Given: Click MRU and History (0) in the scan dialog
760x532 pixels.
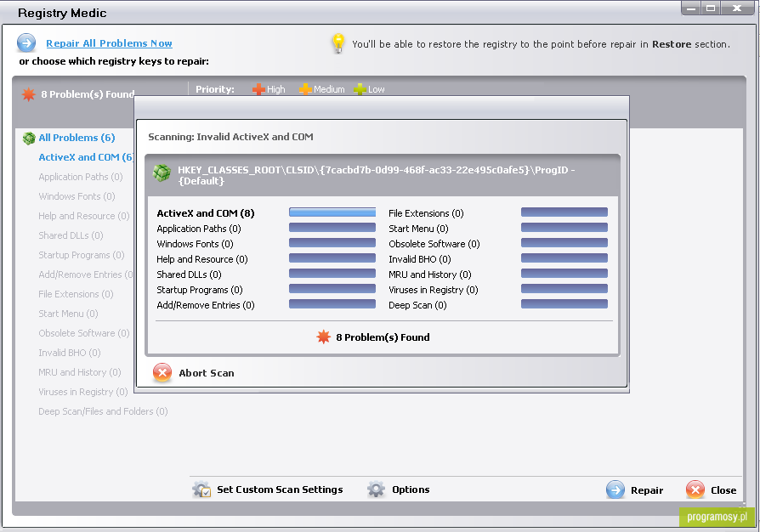Looking at the screenshot, I should [x=430, y=274].
